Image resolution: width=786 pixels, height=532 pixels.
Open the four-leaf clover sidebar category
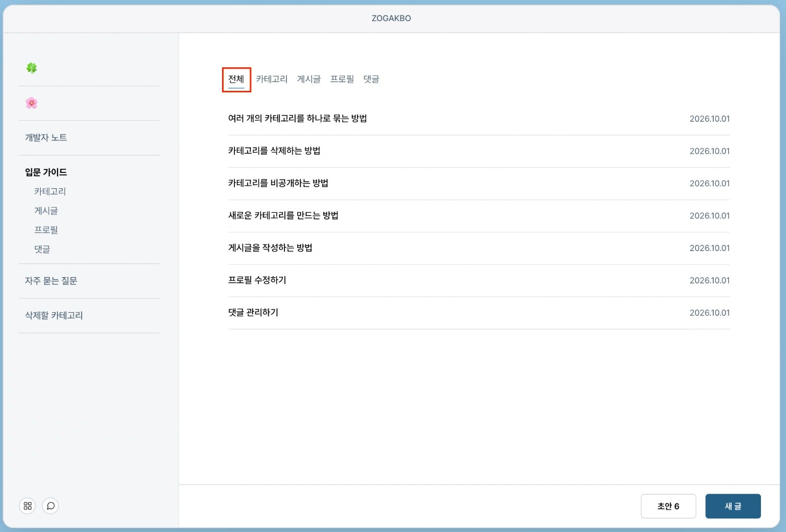pyautogui.click(x=31, y=68)
